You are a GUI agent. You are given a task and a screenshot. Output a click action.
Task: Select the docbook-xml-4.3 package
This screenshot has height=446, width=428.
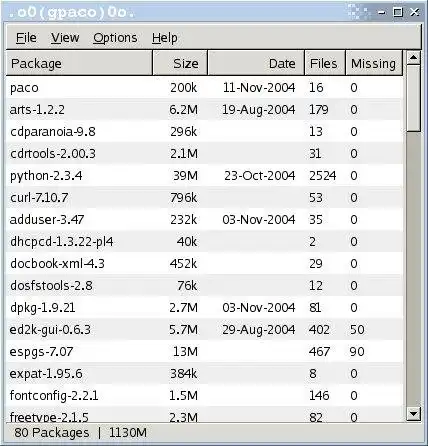pos(204,263)
